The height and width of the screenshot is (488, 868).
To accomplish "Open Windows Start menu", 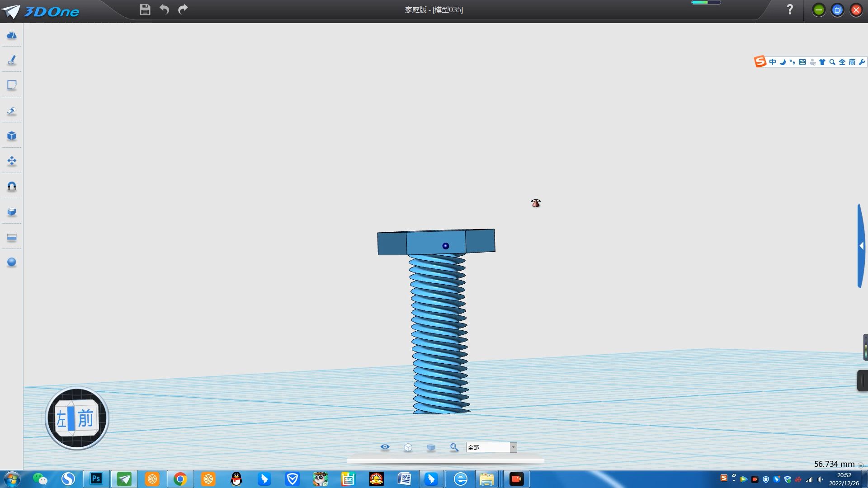I will [12, 479].
